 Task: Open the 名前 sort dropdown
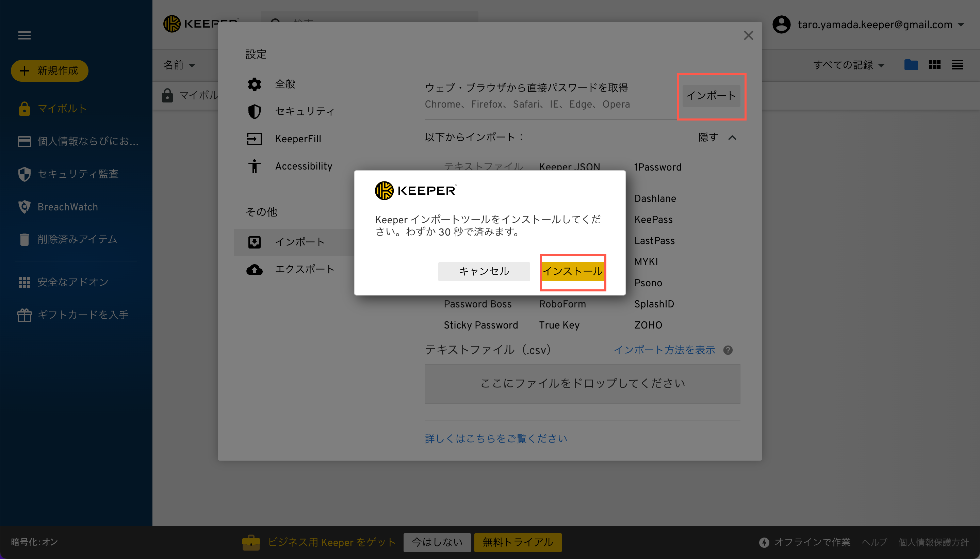click(179, 65)
